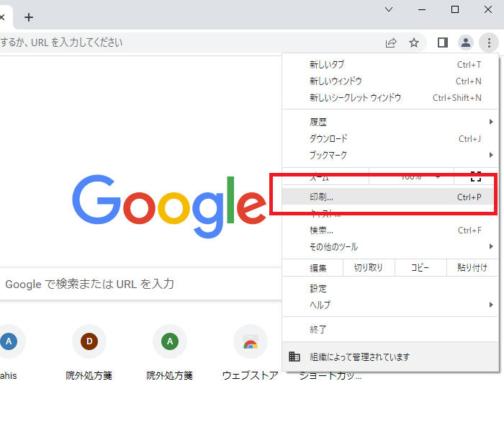Open the side panel icon
This screenshot has width=504, height=425.
click(443, 42)
